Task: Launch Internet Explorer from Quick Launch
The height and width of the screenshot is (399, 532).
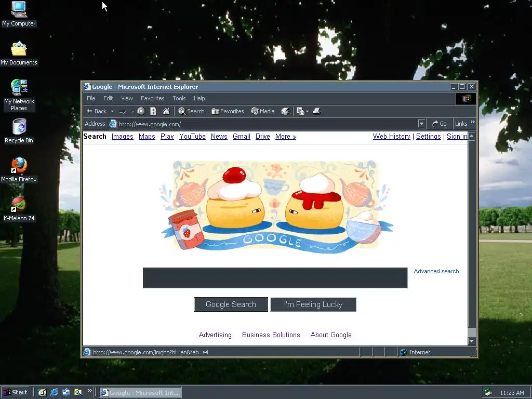Action: click(x=54, y=392)
